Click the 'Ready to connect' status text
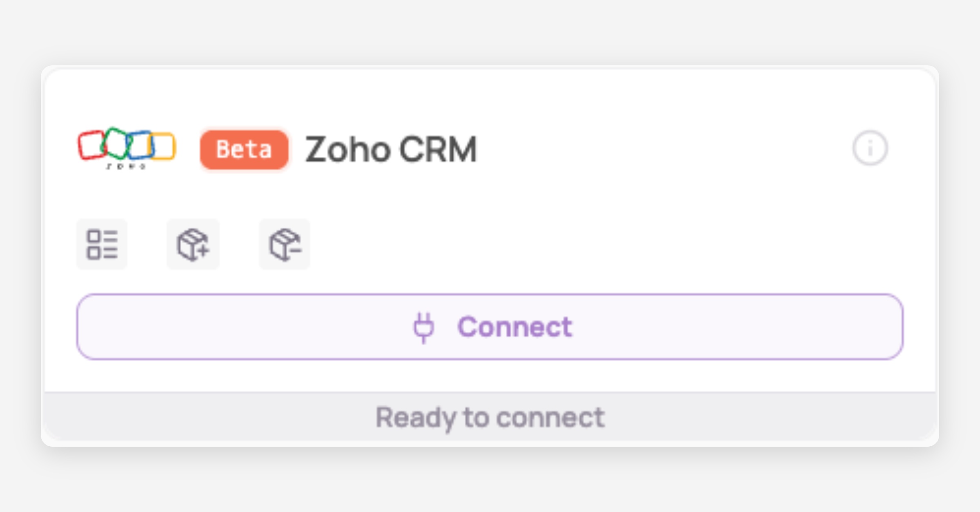 click(x=490, y=417)
